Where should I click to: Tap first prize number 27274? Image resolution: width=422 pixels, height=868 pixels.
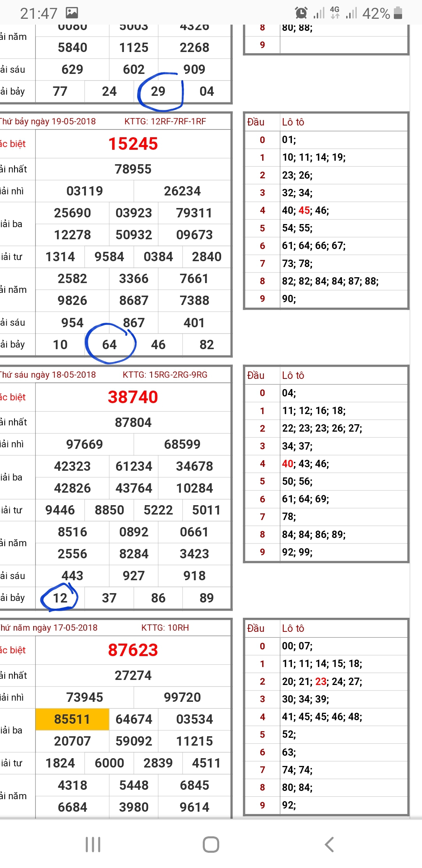click(133, 676)
